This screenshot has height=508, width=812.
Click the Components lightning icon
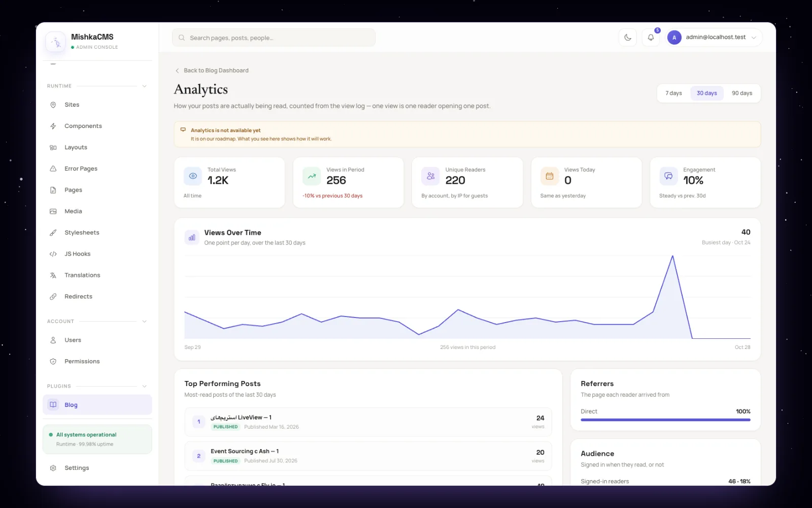point(53,126)
